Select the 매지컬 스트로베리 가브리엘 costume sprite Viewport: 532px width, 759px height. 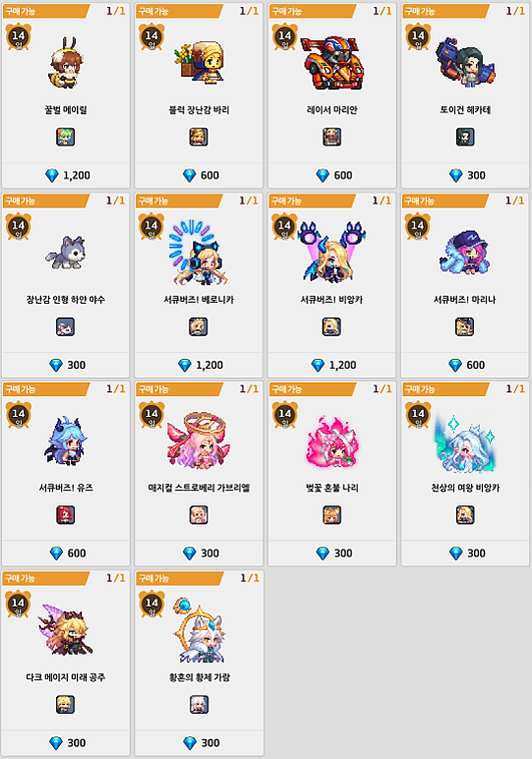coord(199,440)
